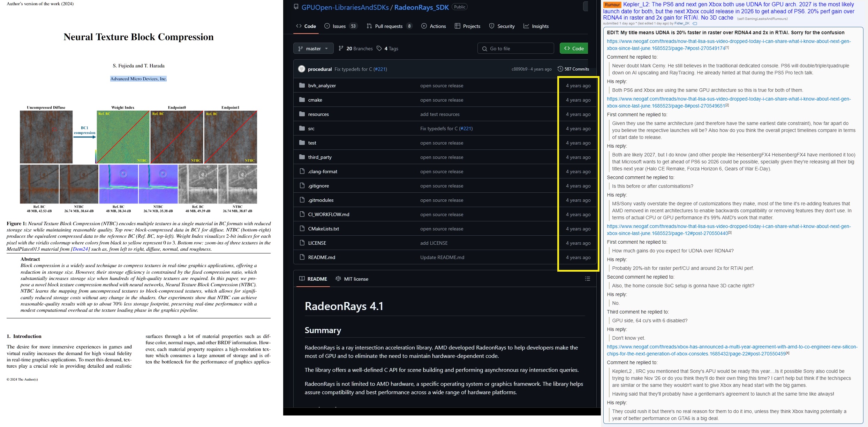
Task: Open the third_party folder icon
Action: (x=302, y=157)
